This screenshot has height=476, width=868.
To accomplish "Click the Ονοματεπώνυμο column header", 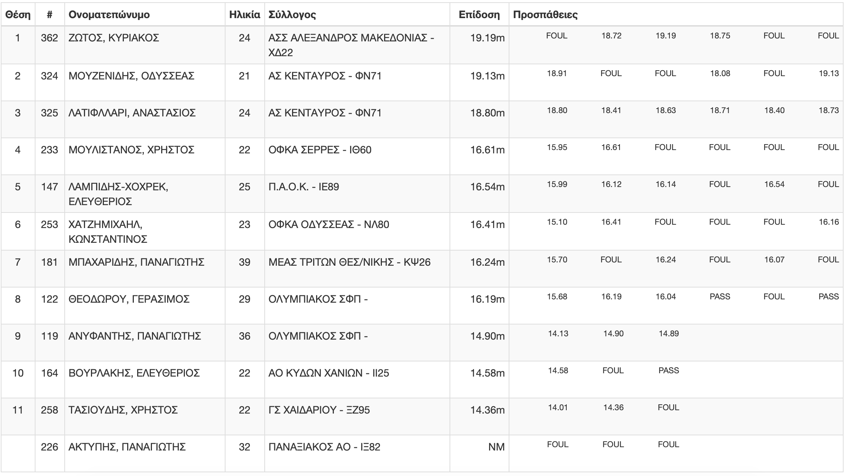I will [109, 15].
